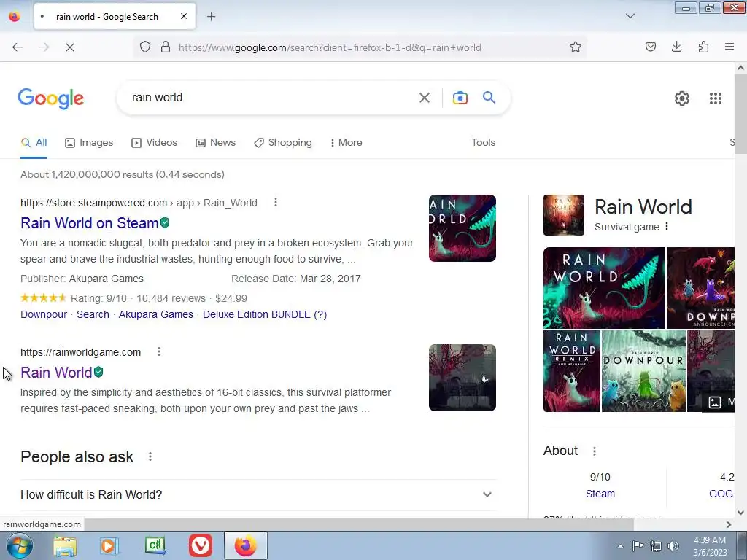Viewport: 747px width, 560px height.
Task: Open Rain World knowledge panel cover thumbnail
Action: (x=564, y=215)
